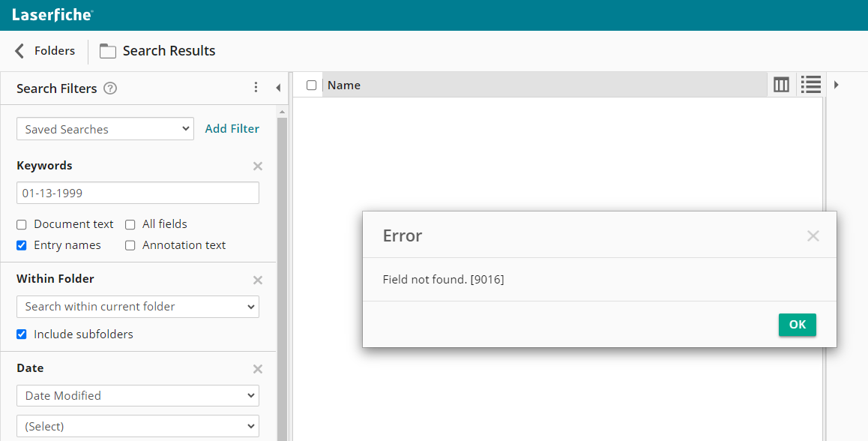Remove the Date filter
This screenshot has width=868, height=441.
tap(257, 369)
